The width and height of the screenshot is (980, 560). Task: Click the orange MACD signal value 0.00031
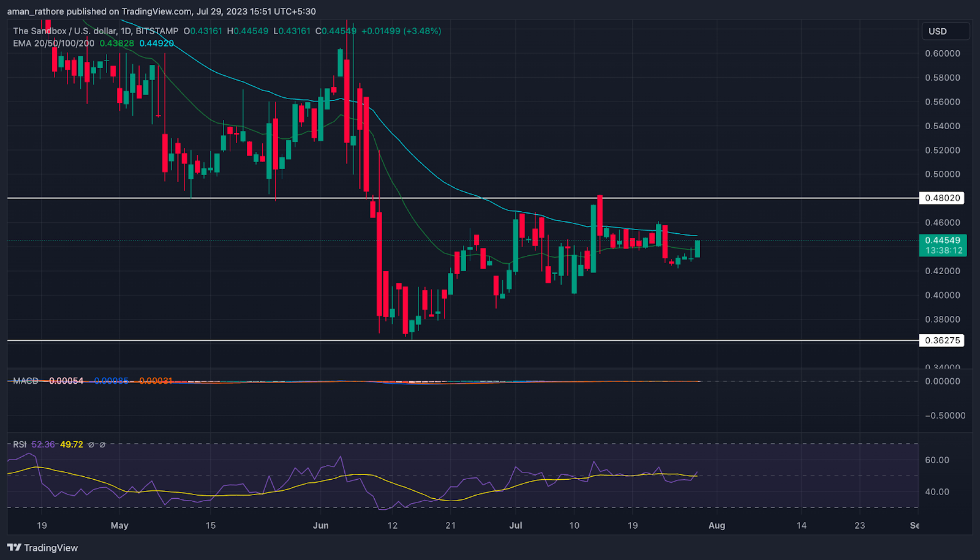tap(155, 381)
